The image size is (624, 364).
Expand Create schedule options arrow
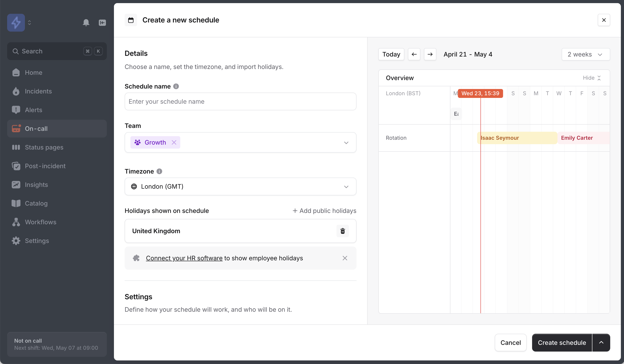(601, 342)
